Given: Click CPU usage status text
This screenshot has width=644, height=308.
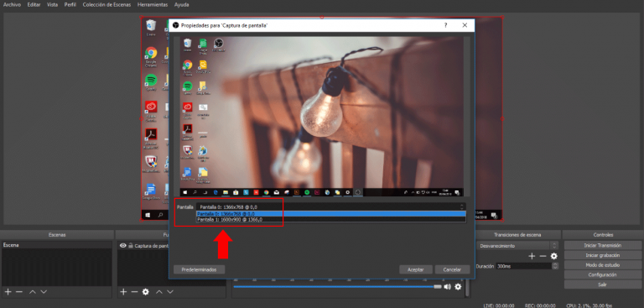Looking at the screenshot, I should 589,305.
